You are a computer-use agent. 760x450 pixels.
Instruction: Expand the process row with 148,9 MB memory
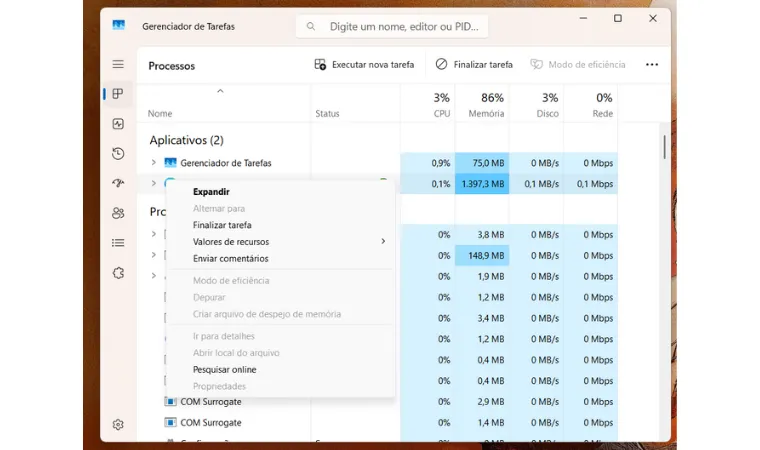[x=154, y=255]
